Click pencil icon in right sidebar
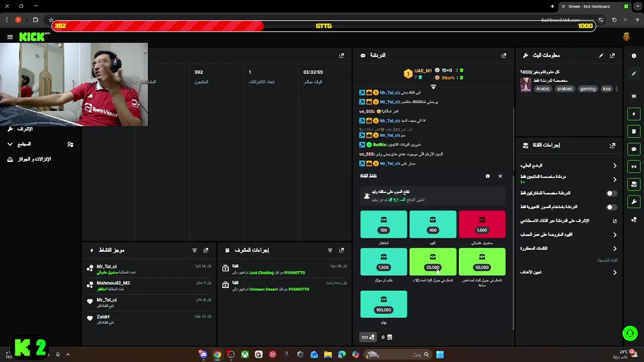This screenshot has width=644, height=362. 634,73
